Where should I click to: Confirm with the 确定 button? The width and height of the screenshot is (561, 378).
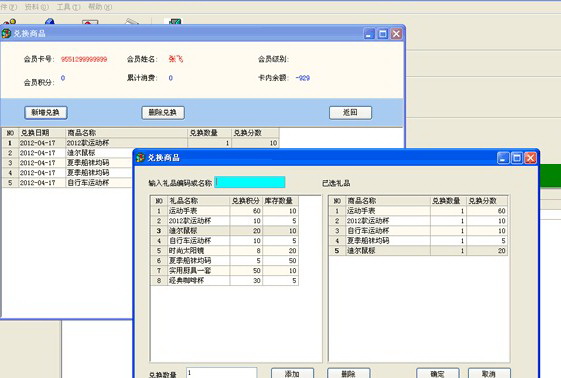pos(438,373)
